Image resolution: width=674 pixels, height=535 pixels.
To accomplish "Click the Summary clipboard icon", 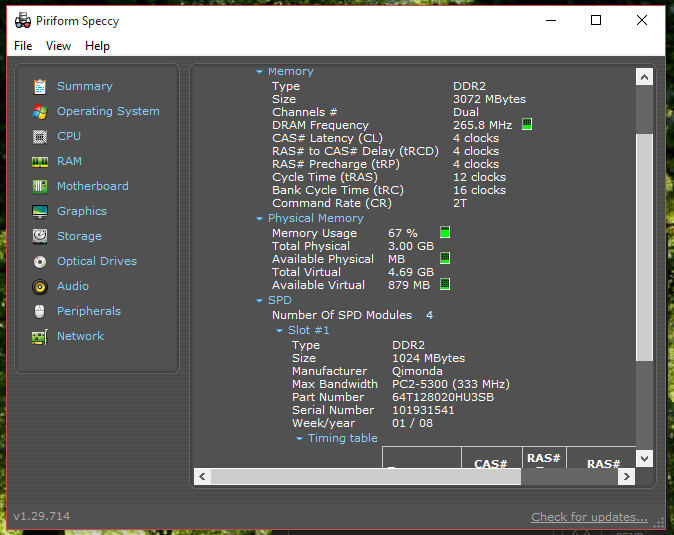I will [x=40, y=86].
